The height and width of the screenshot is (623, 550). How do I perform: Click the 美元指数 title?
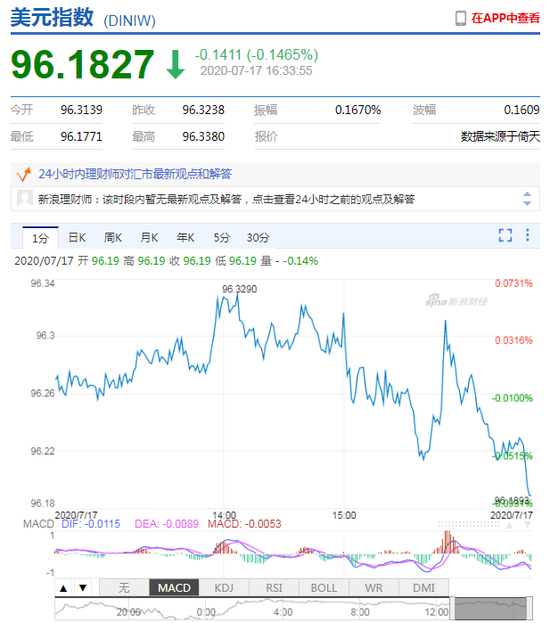point(52,18)
